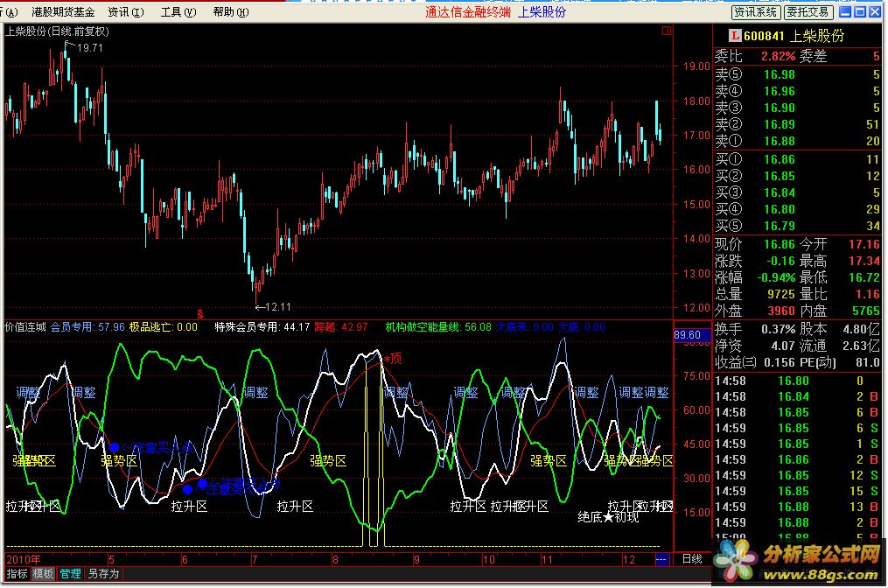Click the stock name 上柴股份 in title bar
Image resolution: width=888 pixels, height=588 pixels.
pyautogui.click(x=542, y=12)
